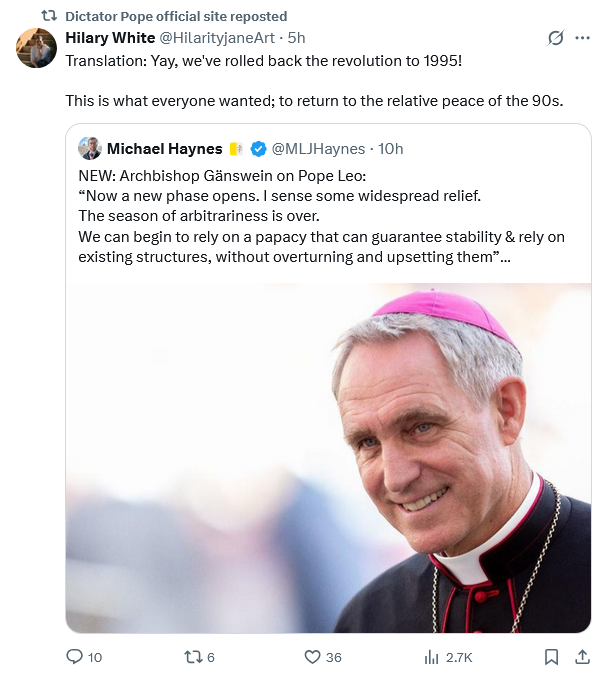Open the 5h timestamp link
The width and height of the screenshot is (609, 679).
296,38
